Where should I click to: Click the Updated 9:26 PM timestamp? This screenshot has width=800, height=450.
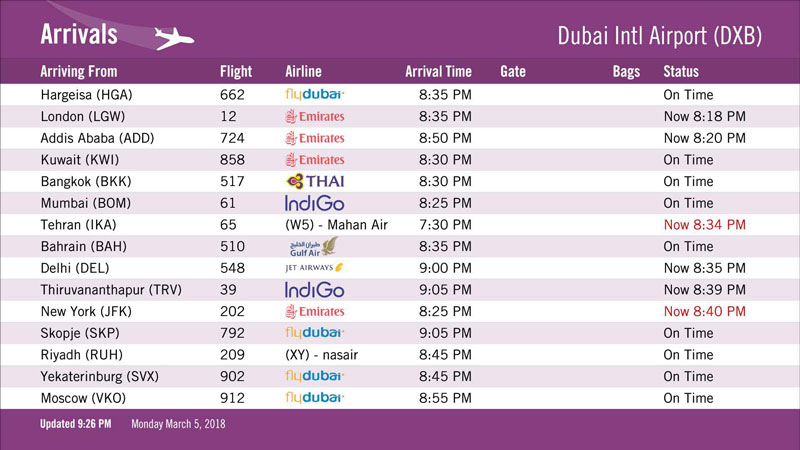[x=76, y=424]
